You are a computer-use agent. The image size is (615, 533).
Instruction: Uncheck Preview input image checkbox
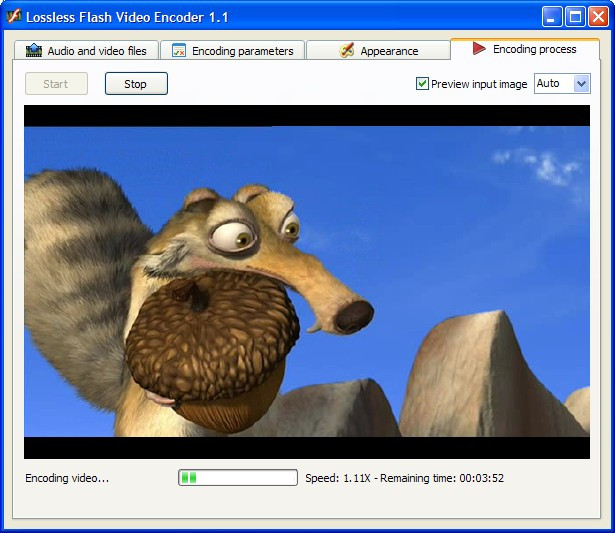click(422, 84)
